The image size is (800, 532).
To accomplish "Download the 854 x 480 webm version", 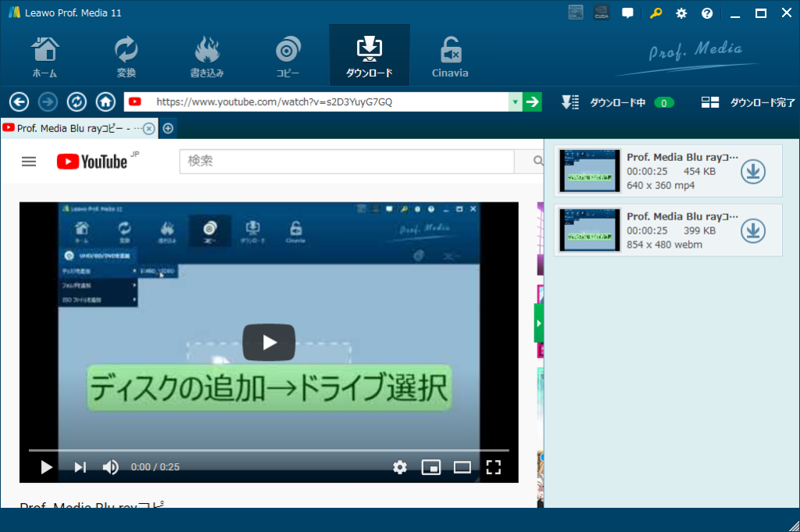I will coord(753,230).
